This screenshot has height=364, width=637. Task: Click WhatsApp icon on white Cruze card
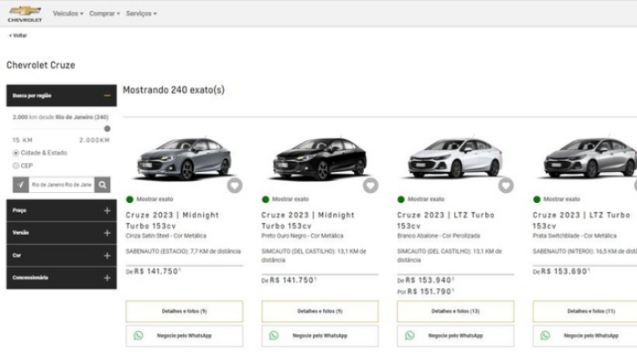[x=409, y=336]
